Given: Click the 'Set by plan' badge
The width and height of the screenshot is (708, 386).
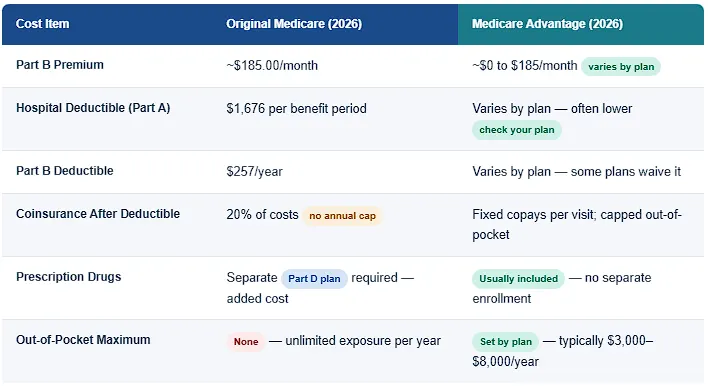Looking at the screenshot, I should 506,342.
